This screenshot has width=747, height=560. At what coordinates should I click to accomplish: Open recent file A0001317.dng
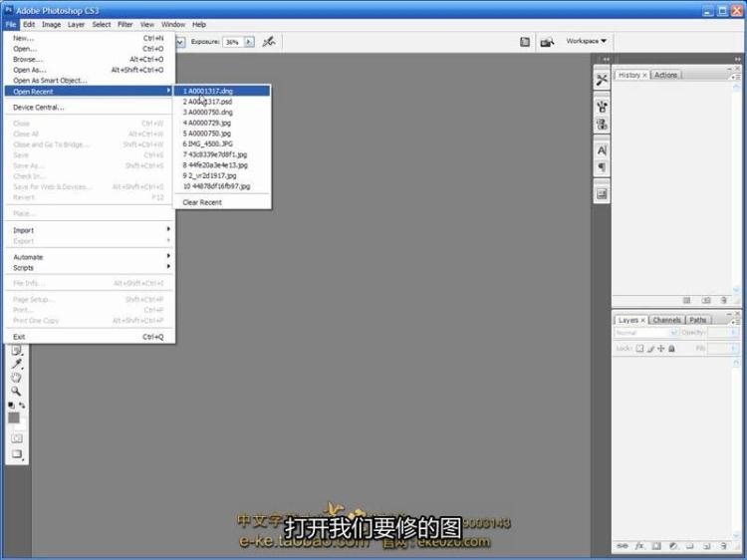click(x=221, y=91)
